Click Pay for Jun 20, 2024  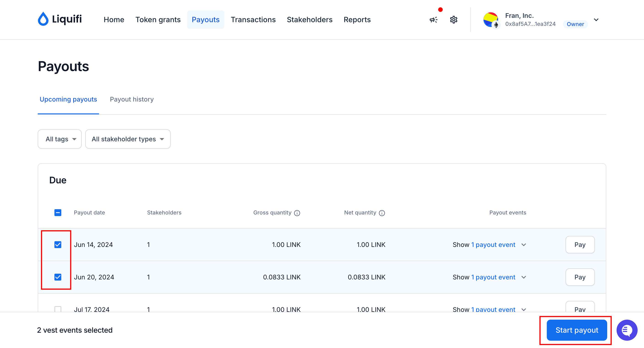[580, 277]
